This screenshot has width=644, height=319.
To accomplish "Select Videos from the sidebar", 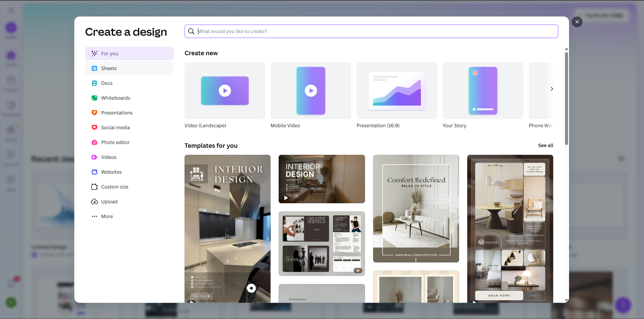I will 108,157.
